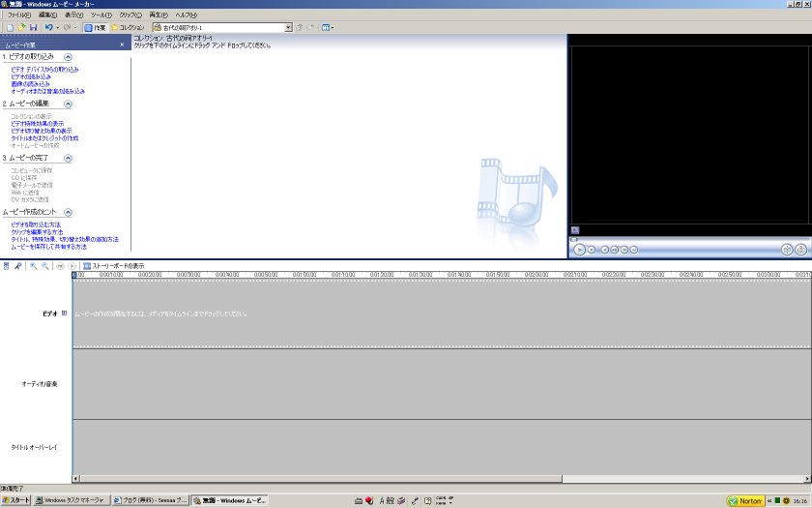Undo the last action with the undo icon

pos(48,27)
